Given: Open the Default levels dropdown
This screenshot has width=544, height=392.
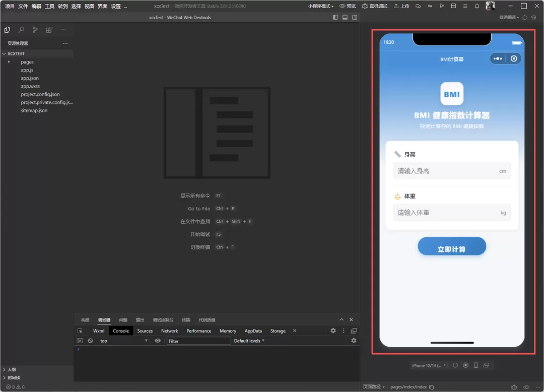Looking at the screenshot, I should (x=249, y=341).
